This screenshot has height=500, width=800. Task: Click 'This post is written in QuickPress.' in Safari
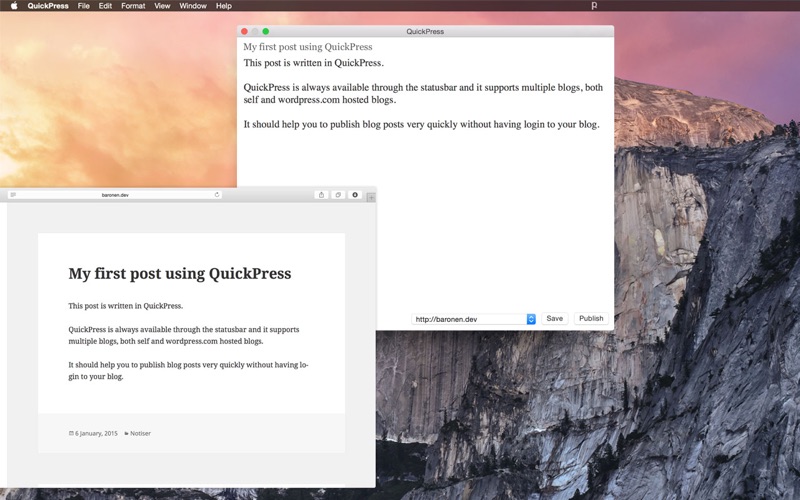tap(126, 306)
